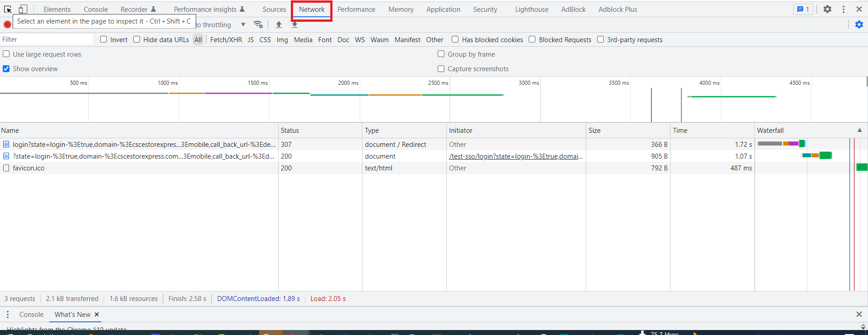
Task: Click the Performance insights flask icon
Action: tap(242, 9)
